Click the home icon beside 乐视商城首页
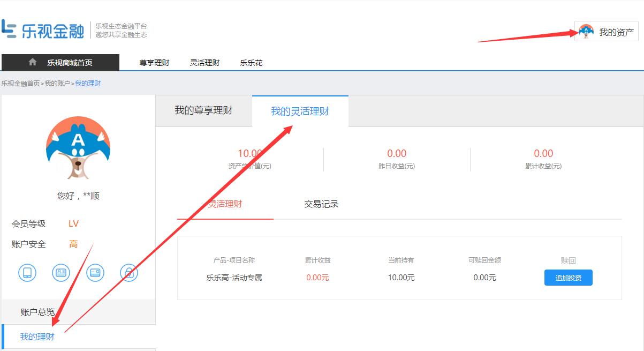This screenshot has width=644, height=351. coord(33,62)
